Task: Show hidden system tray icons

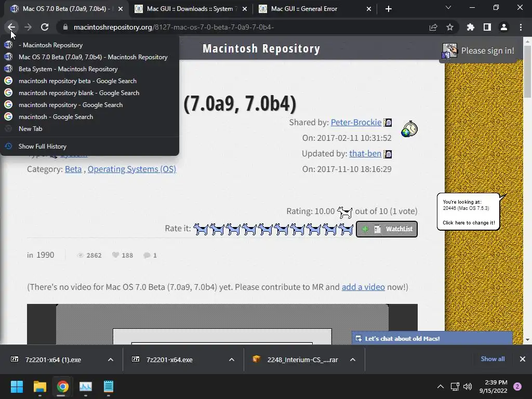Action: coord(440,387)
